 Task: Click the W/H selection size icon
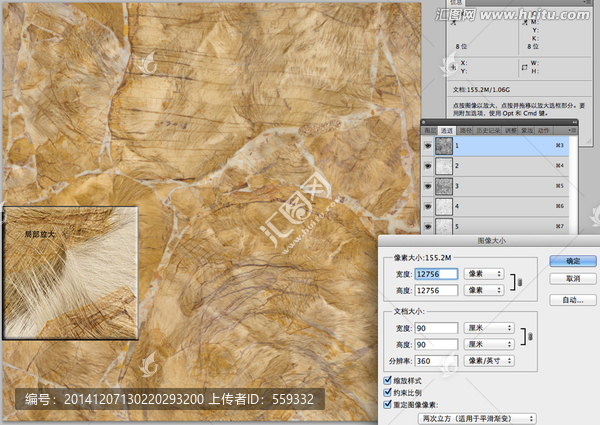coord(524,67)
